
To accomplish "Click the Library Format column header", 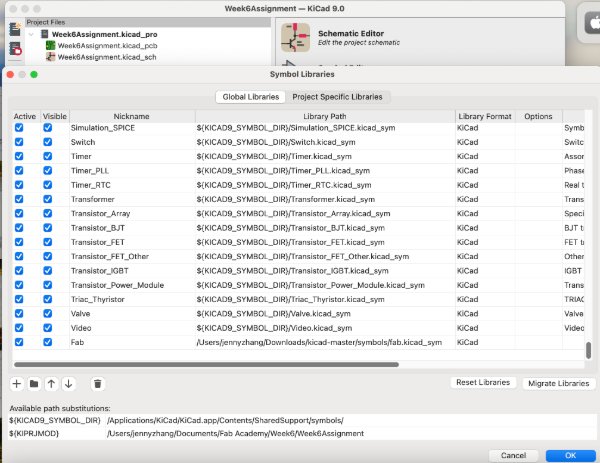I will pyautogui.click(x=485, y=116).
